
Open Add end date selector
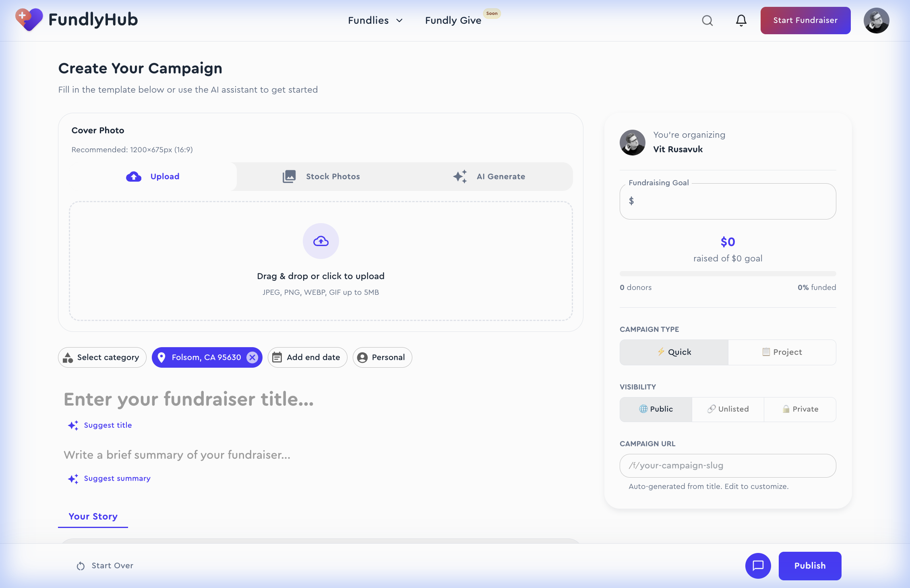point(307,357)
